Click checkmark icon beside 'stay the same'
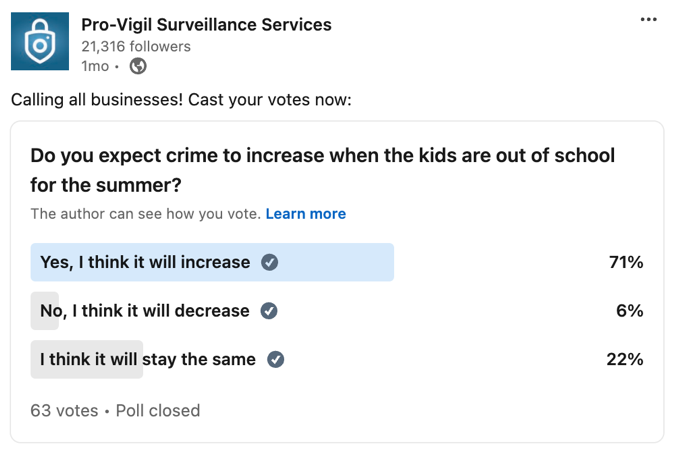 coord(275,359)
